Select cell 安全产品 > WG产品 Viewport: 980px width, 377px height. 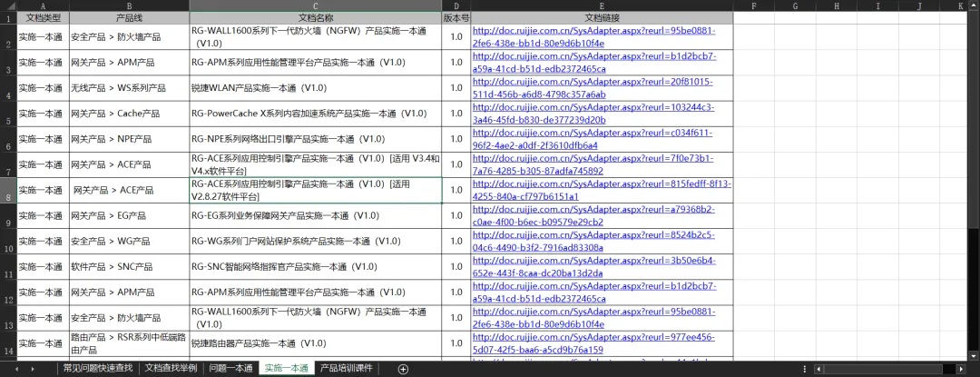coord(129,242)
